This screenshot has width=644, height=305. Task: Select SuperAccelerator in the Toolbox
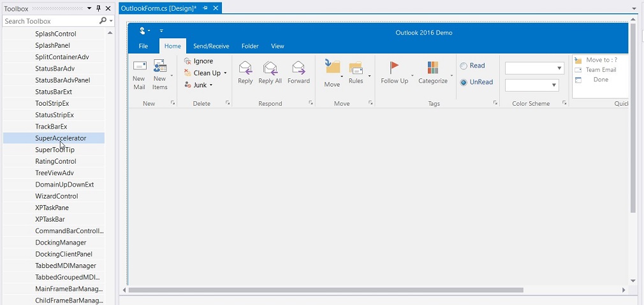coord(54,138)
